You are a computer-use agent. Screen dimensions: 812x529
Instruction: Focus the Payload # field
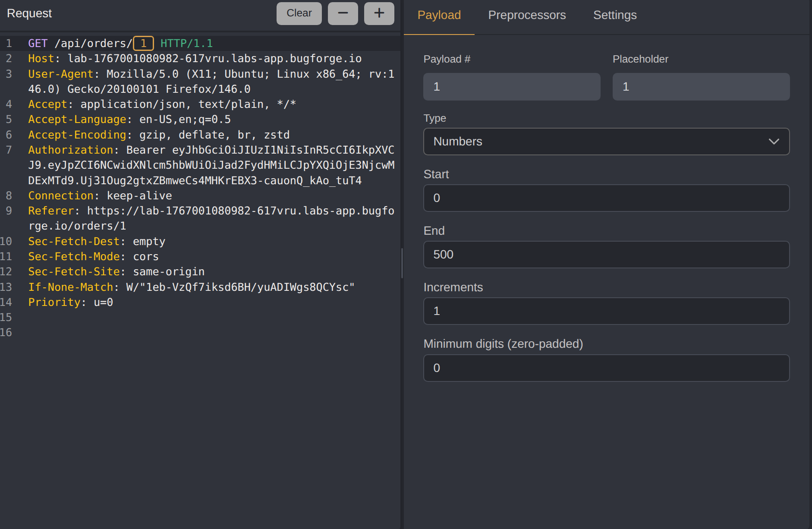[x=512, y=87]
